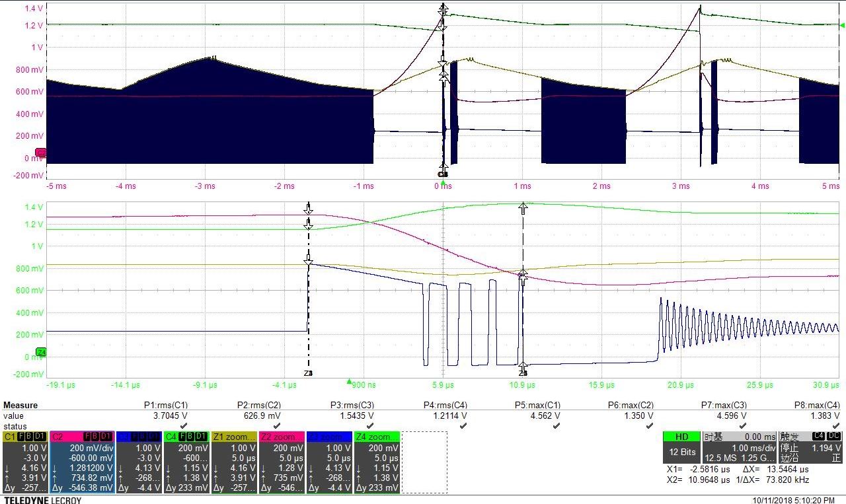Open the Z2 zoom descriptor box
The image size is (846, 504).
(282, 462)
